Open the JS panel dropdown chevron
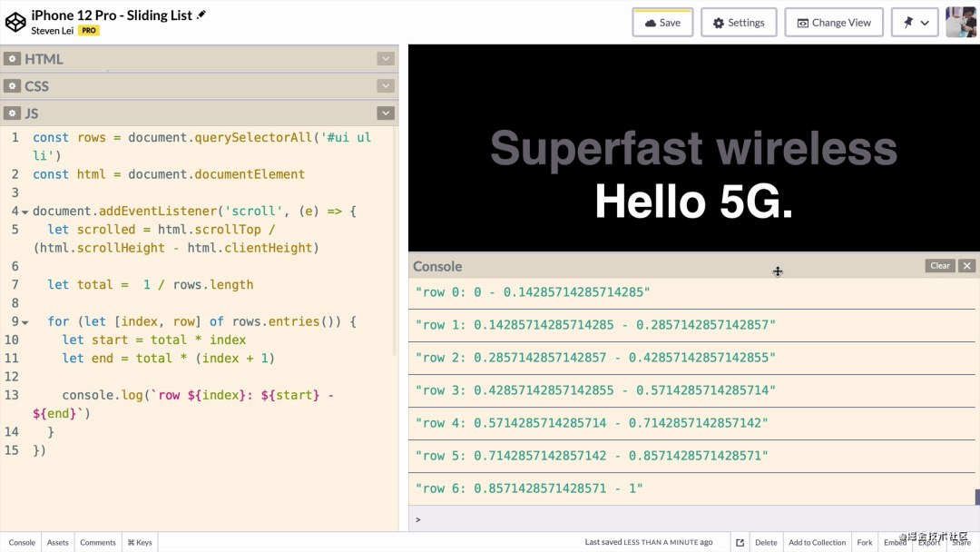Image resolution: width=980 pixels, height=552 pixels. coord(386,113)
